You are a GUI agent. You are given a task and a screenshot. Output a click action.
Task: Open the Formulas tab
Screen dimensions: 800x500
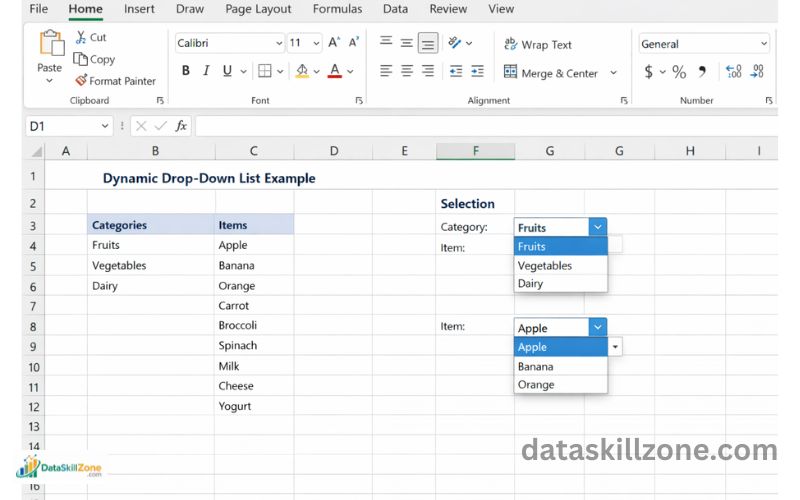pyautogui.click(x=337, y=9)
